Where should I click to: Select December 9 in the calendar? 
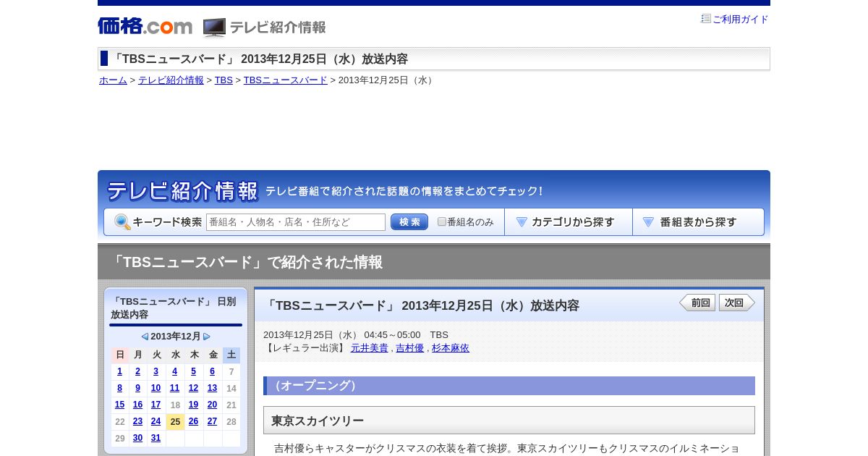[x=138, y=388]
